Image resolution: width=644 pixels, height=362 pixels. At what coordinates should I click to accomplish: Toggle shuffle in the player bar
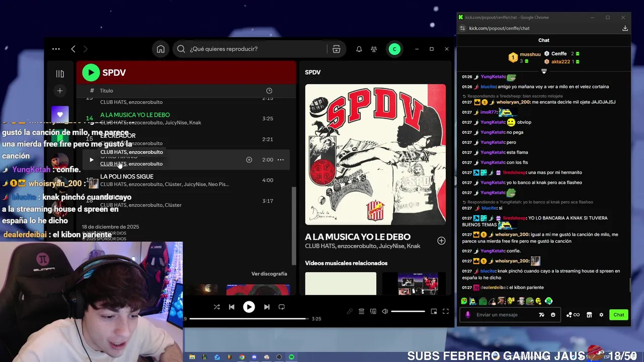[x=217, y=307]
